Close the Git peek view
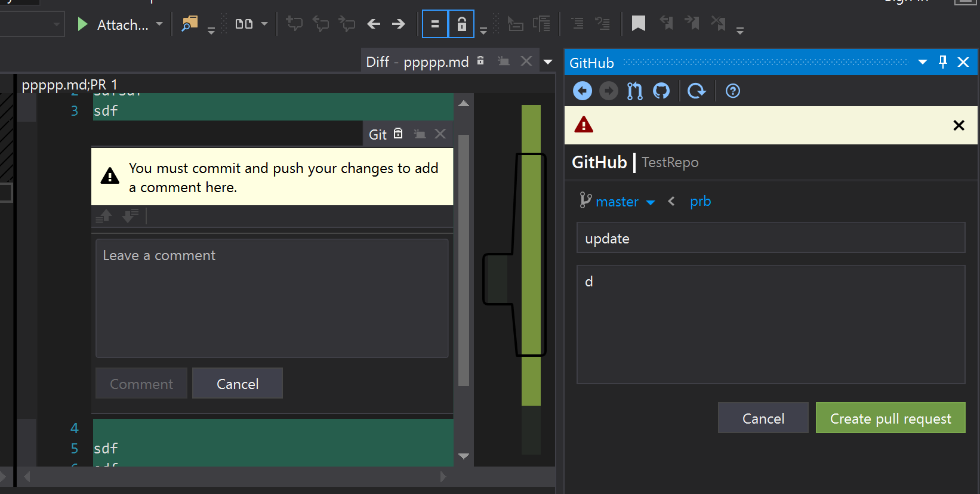Viewport: 980px width, 494px height. (440, 134)
